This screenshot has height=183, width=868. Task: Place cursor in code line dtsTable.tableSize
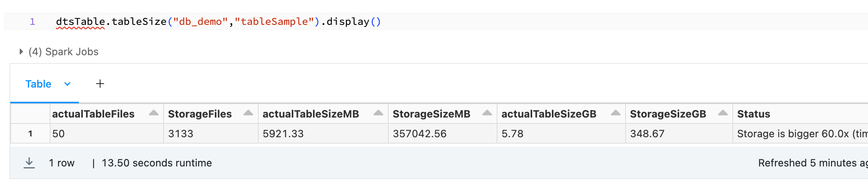pos(218,21)
